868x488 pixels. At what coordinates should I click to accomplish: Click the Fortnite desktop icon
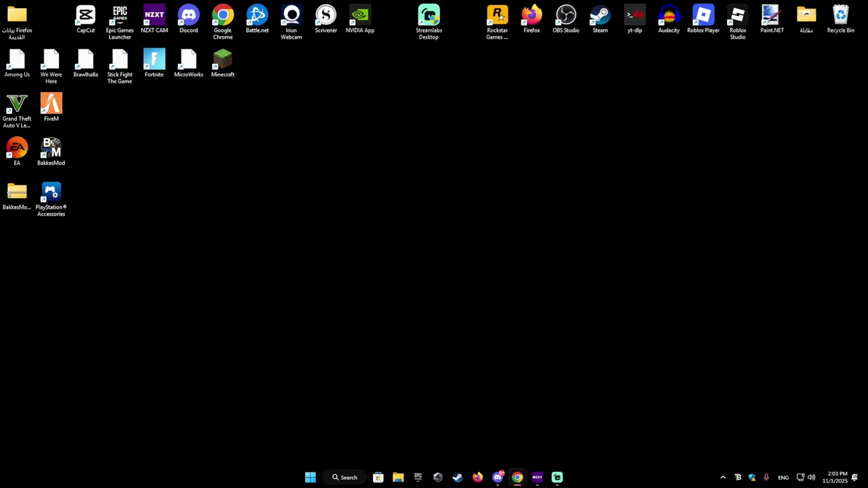pyautogui.click(x=154, y=63)
